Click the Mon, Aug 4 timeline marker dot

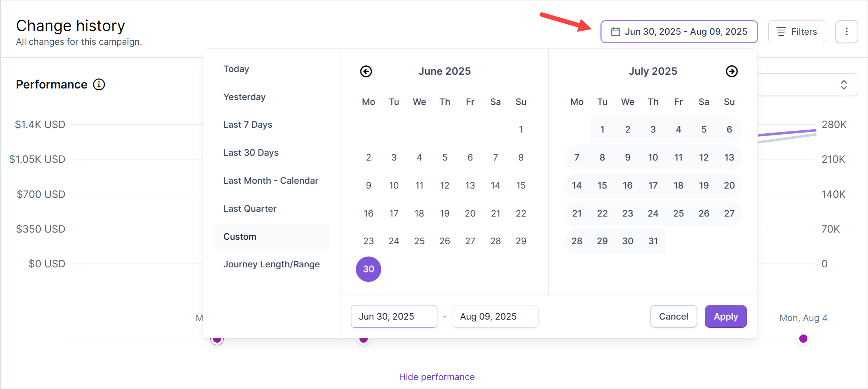coord(803,339)
